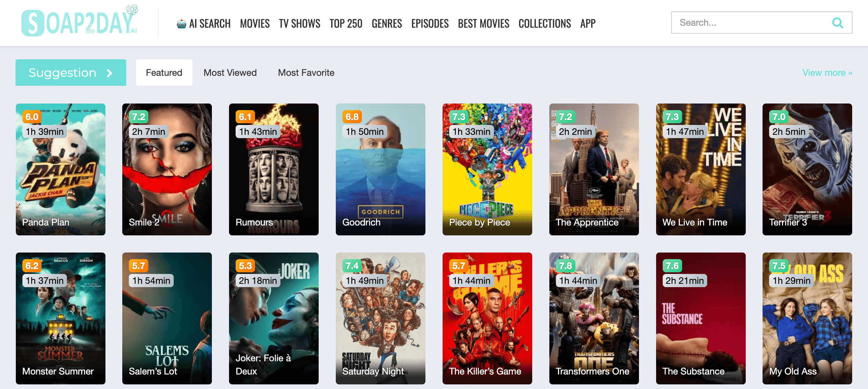Viewport: 868px width, 389px height.
Task: Click the Collections nav icon
Action: tap(545, 23)
